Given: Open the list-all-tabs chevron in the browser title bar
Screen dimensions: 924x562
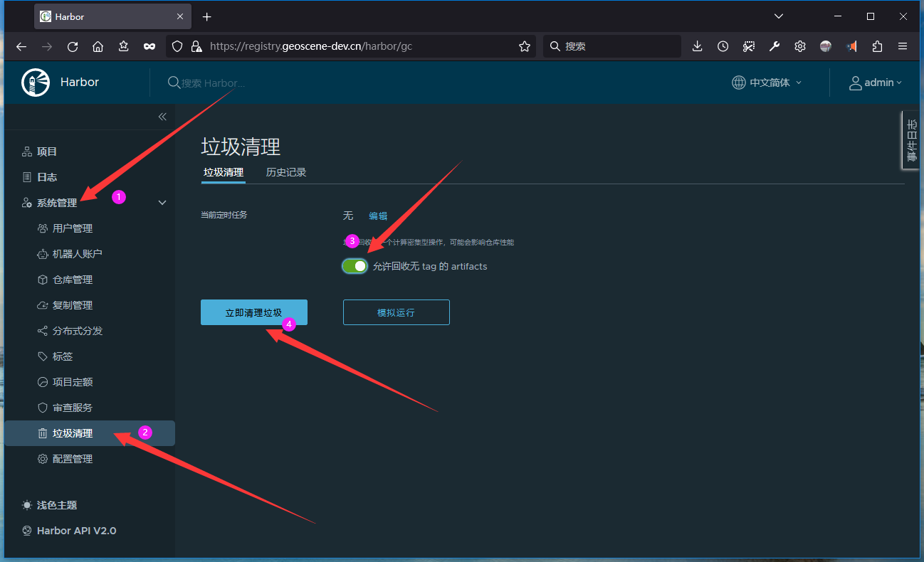Looking at the screenshot, I should (x=779, y=16).
